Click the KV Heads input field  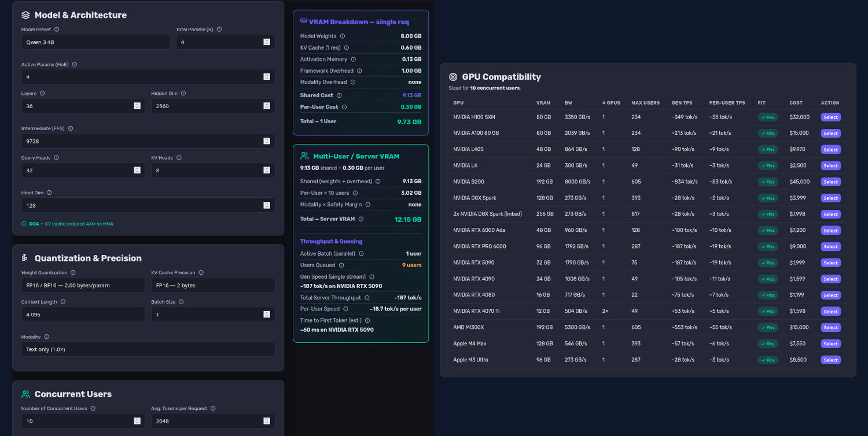point(213,171)
